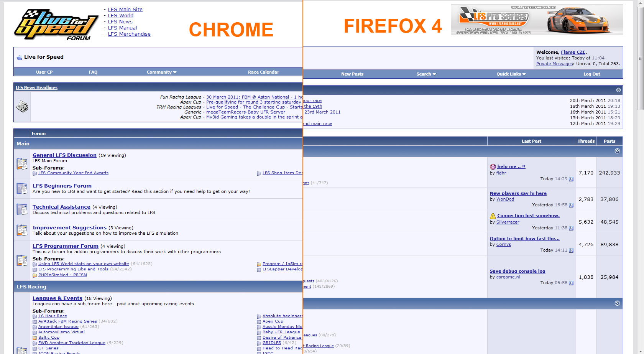644x354 pixels.
Task: Click the subforum icon beside GRIDLFS
Action: (259, 343)
